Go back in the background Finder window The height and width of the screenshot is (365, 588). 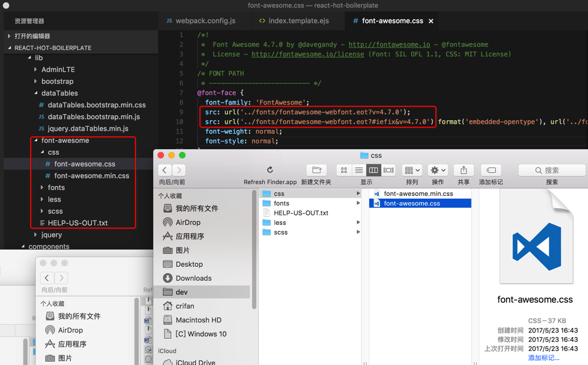[x=47, y=278]
